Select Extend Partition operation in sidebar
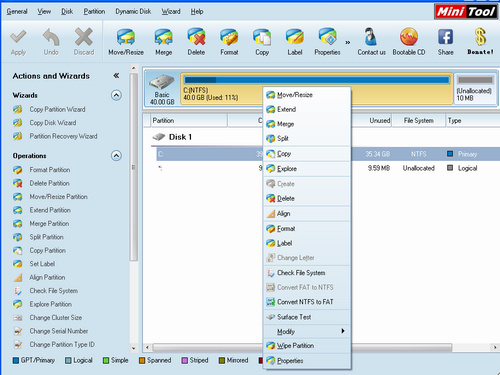 pyautogui.click(x=50, y=210)
